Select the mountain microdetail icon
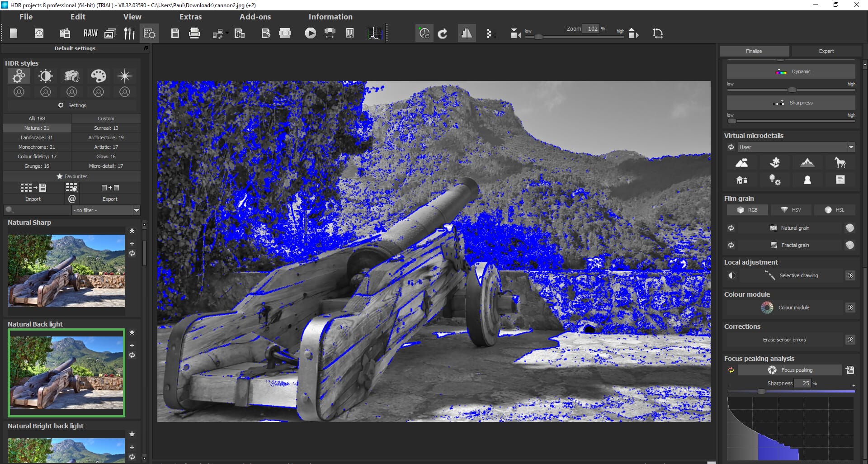Image resolution: width=868 pixels, height=464 pixels. (x=807, y=162)
